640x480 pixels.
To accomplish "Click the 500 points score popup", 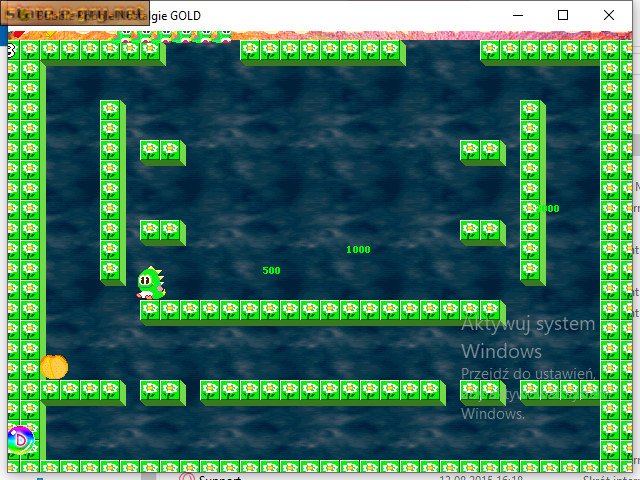I will point(271,270).
